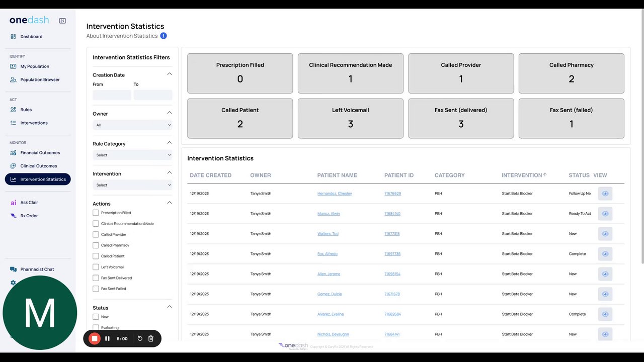
Task: Open patient link Hernandez, Chesley
Action: (x=335, y=194)
